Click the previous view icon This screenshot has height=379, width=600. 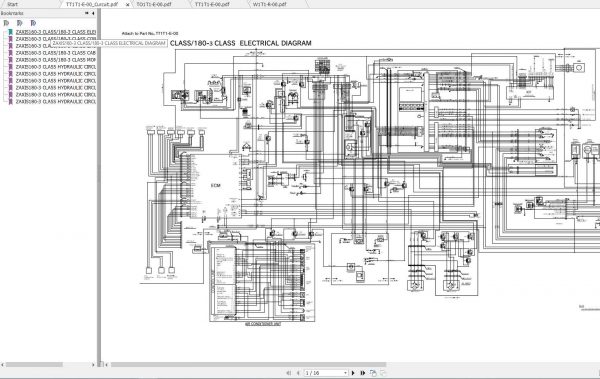[x=373, y=372]
